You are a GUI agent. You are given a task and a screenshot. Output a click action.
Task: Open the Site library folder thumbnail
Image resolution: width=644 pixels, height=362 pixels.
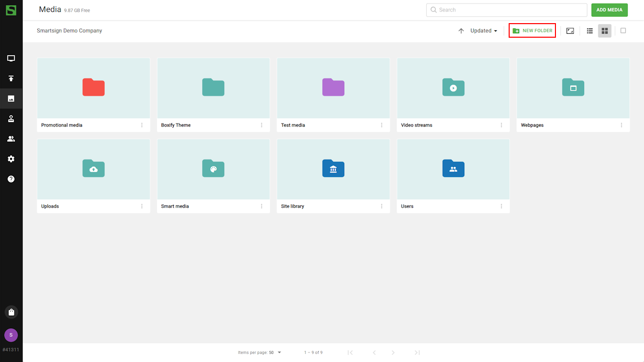point(333,169)
